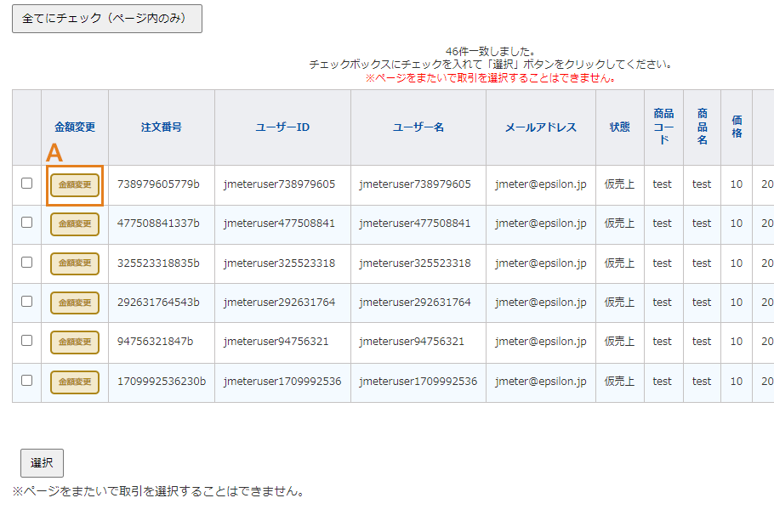Click 金額変更 button for order 738979605779b
The image size is (774, 532).
[75, 185]
